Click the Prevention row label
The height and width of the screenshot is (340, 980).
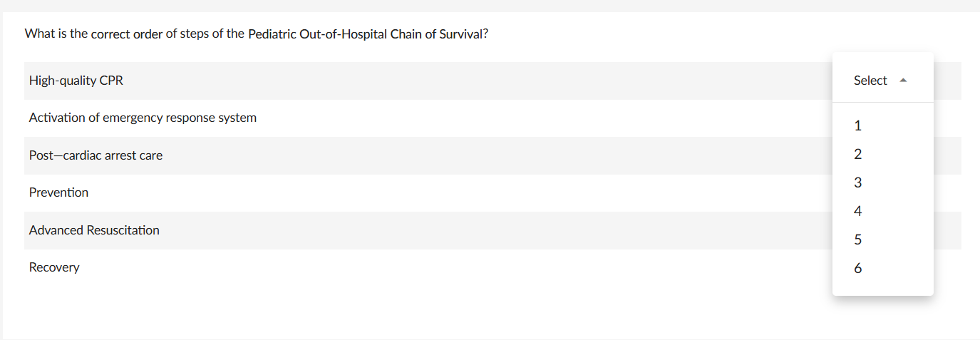pos(58,192)
